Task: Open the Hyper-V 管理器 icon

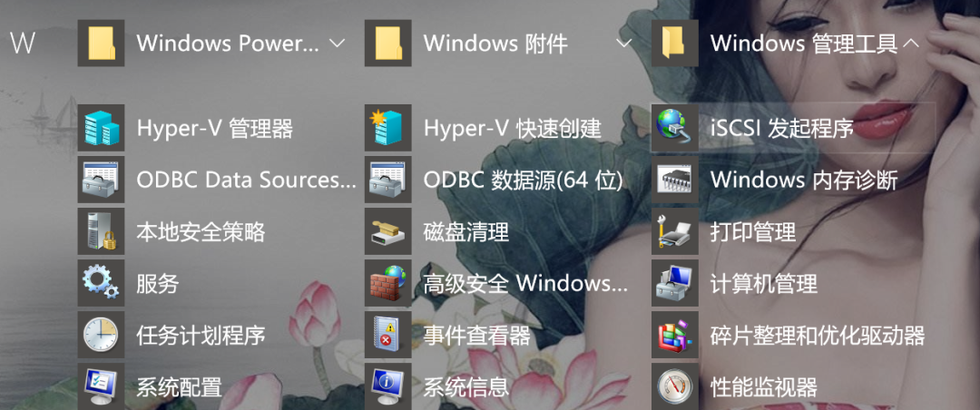Action: (102, 128)
